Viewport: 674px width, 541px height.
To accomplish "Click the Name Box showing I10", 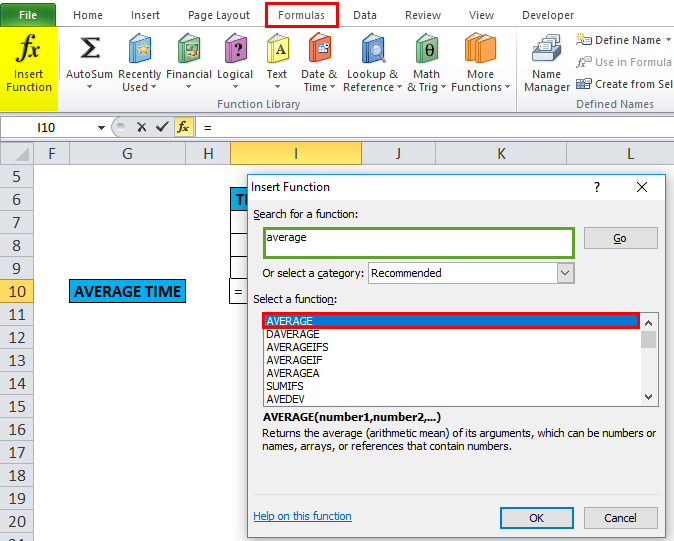I will click(x=47, y=128).
